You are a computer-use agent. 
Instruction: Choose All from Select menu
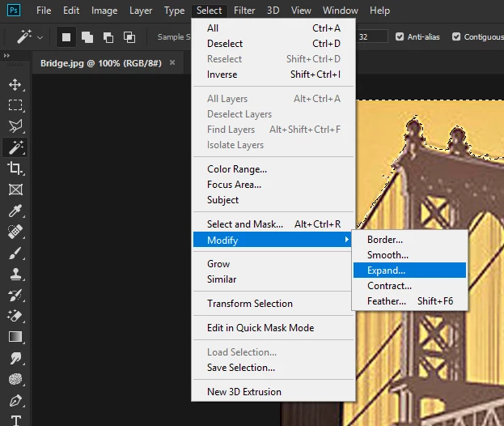tap(274, 28)
